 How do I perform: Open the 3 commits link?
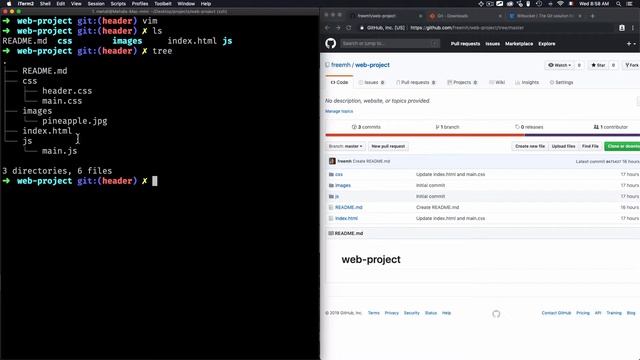point(366,127)
